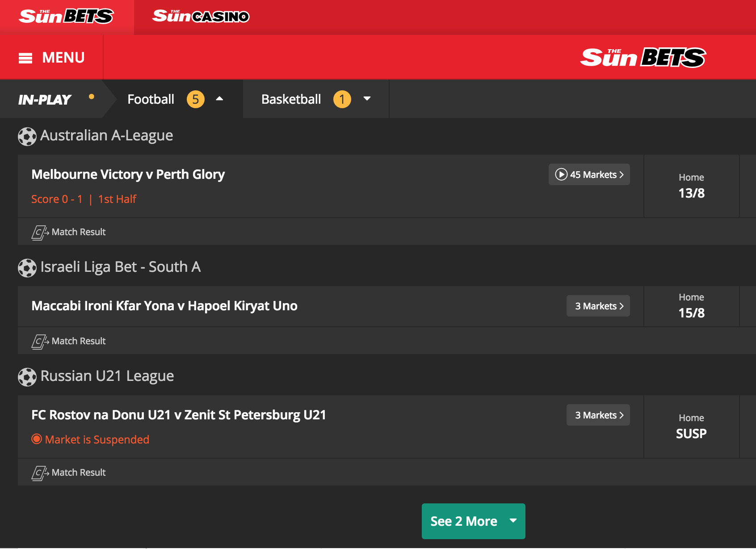This screenshot has width=756, height=549.
Task: Open the Russian U21 League heading
Action: click(107, 376)
